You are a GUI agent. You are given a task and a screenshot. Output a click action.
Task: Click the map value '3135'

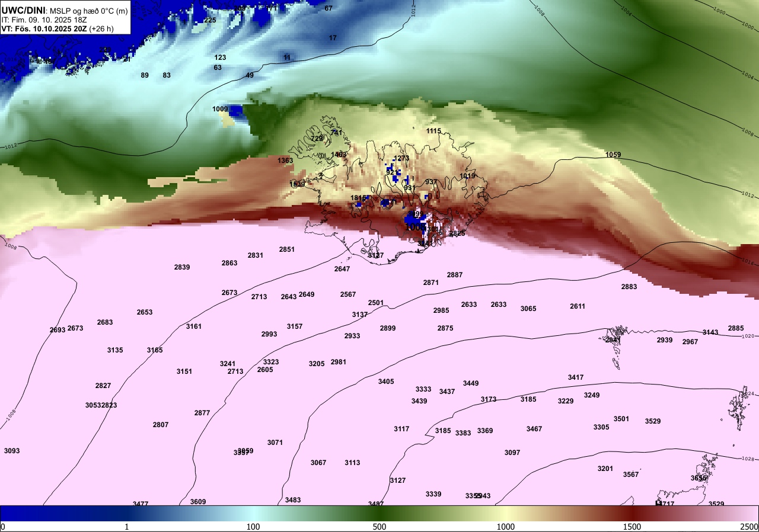[x=115, y=350]
